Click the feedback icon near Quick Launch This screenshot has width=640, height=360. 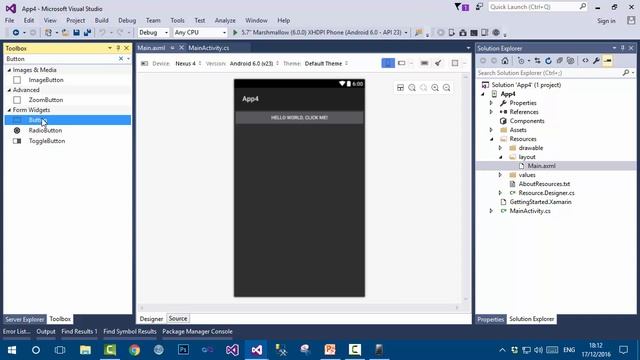[479, 7]
